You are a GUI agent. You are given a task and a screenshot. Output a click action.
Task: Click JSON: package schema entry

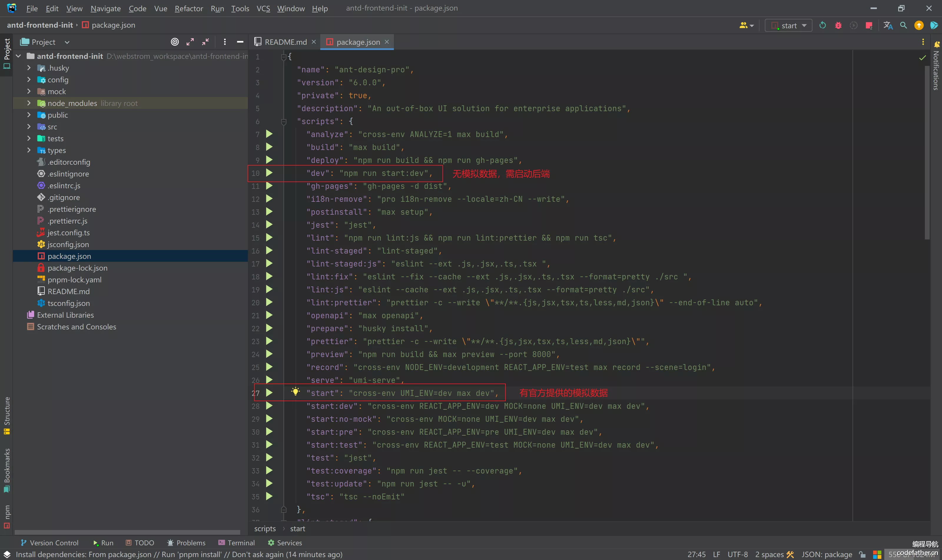(x=826, y=554)
